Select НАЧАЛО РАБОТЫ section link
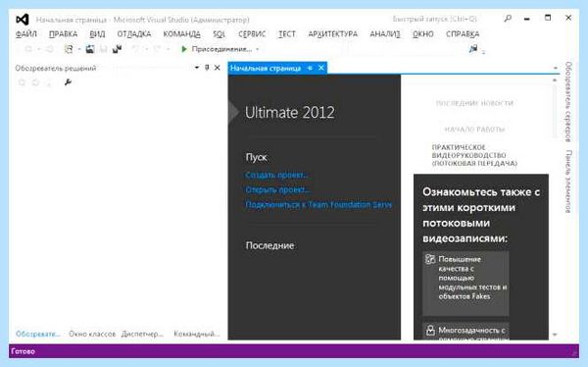588x367 pixels. pyautogui.click(x=474, y=130)
